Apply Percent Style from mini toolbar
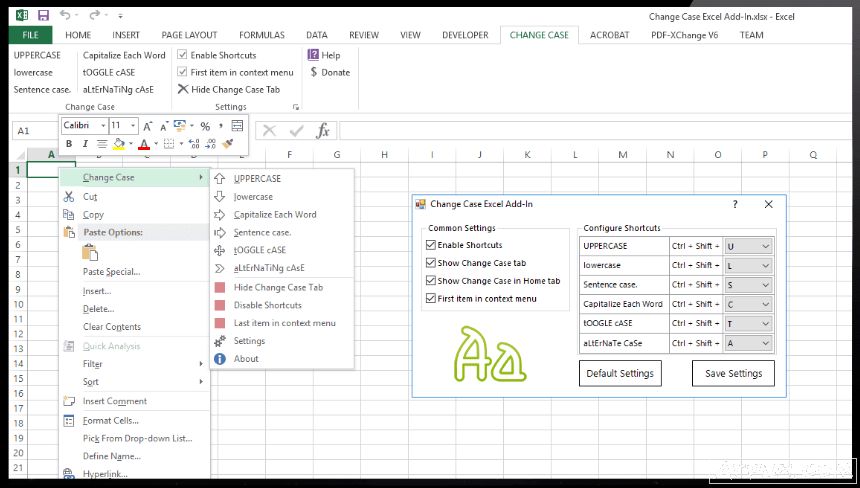Screen dimensions: 860x488 coord(205,127)
